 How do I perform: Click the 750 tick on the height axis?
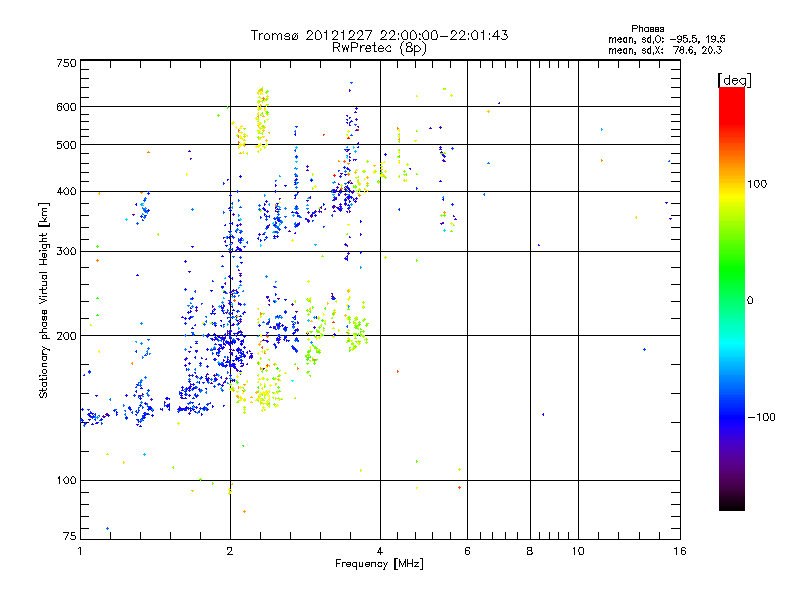(x=66, y=63)
